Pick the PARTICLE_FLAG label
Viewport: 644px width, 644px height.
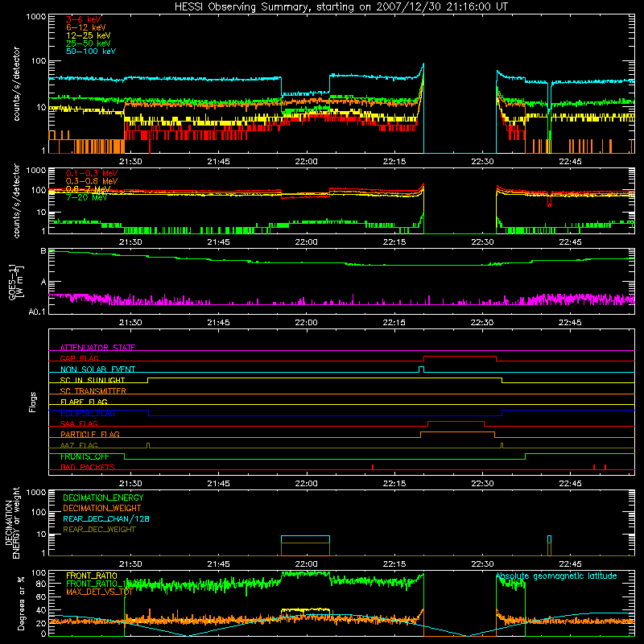(x=90, y=434)
